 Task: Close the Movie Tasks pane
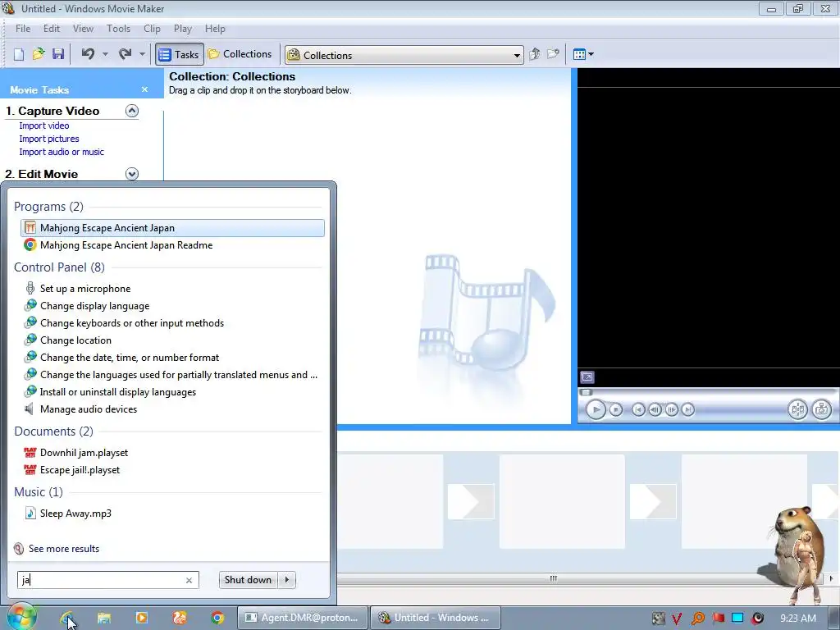pos(144,89)
